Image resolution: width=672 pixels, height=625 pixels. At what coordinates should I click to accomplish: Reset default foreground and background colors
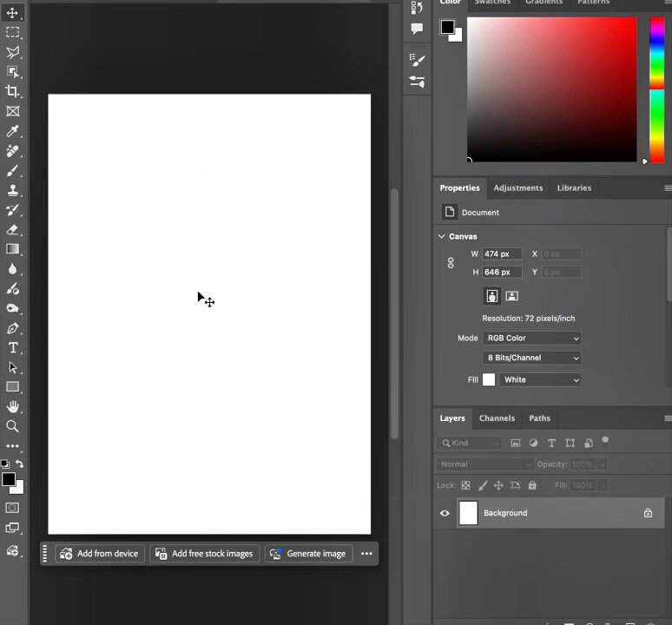(5, 464)
